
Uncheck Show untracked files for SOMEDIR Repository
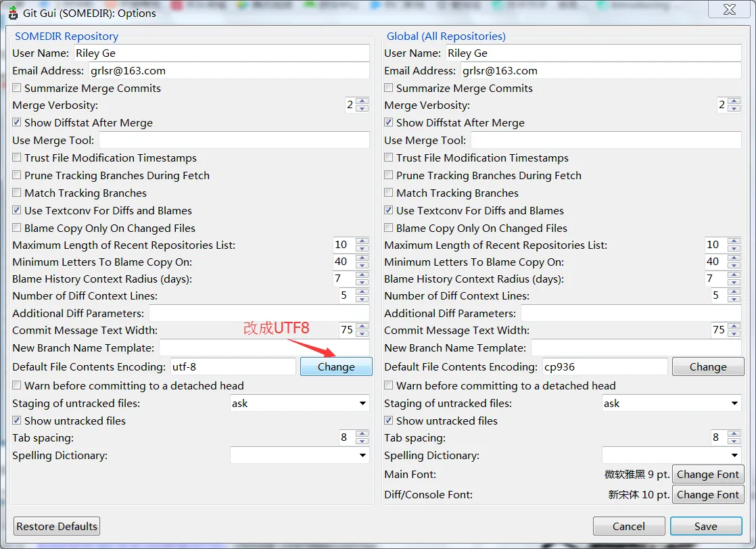point(17,421)
